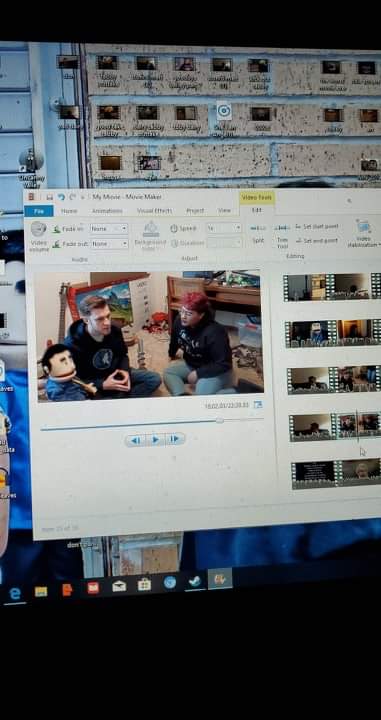Click the Play button under preview
Image resolution: width=381 pixels, height=720 pixels.
[x=155, y=439]
